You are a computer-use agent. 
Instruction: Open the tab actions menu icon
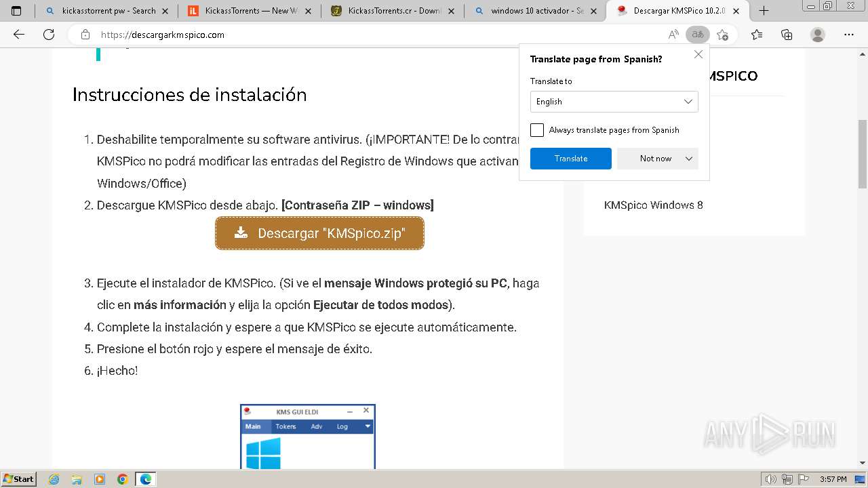tap(16, 11)
